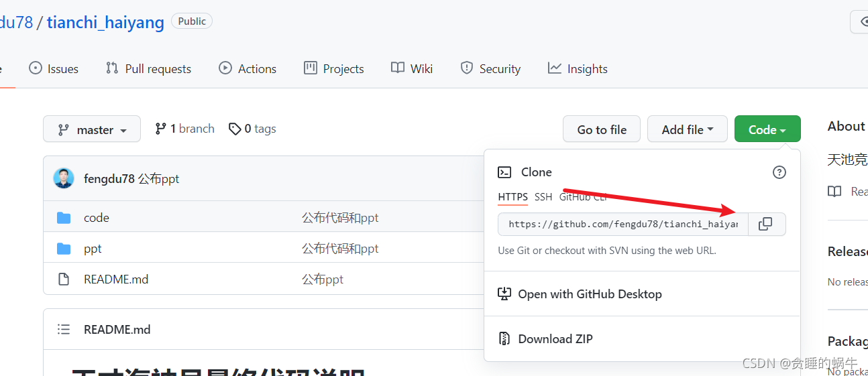Open the fengdu78 commit author link
Image resolution: width=868 pixels, height=376 pixels.
click(x=109, y=179)
